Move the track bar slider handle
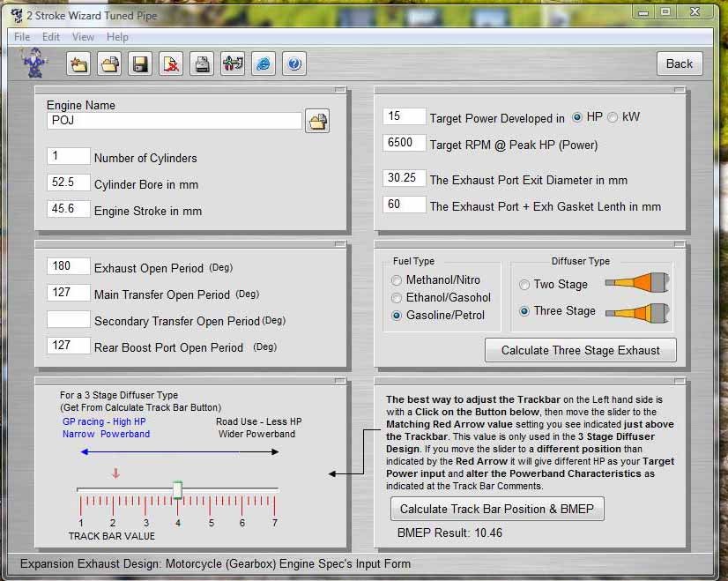The height and width of the screenshot is (581, 728). click(x=177, y=488)
